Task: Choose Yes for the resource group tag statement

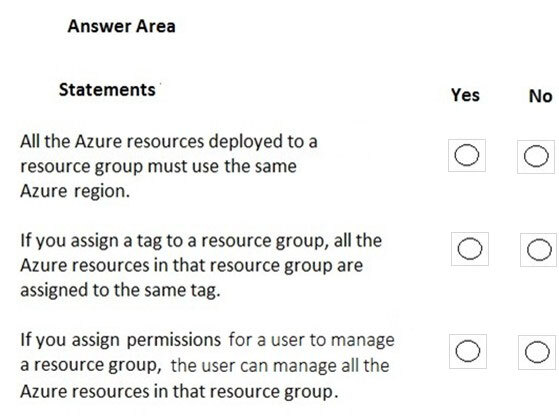Action: click(470, 249)
